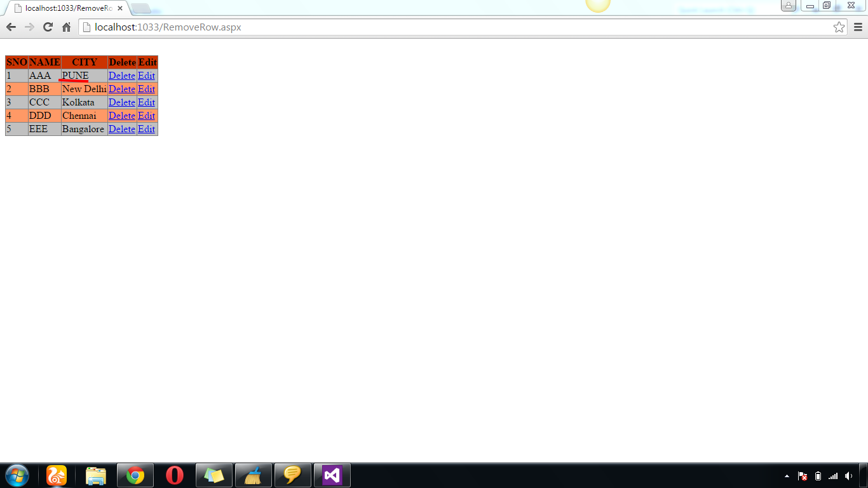This screenshot has width=868, height=488.
Task: Open Sticky Notes from the taskbar
Action: (214, 475)
